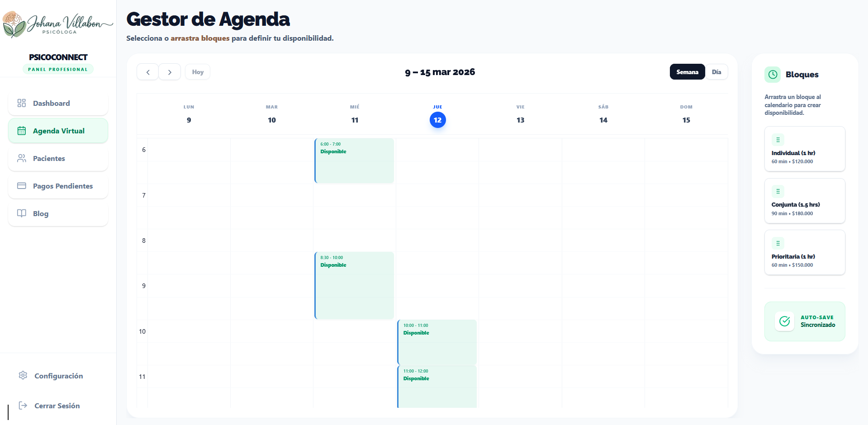Switch calendar to Día view
The height and width of the screenshot is (425, 868).
(716, 72)
